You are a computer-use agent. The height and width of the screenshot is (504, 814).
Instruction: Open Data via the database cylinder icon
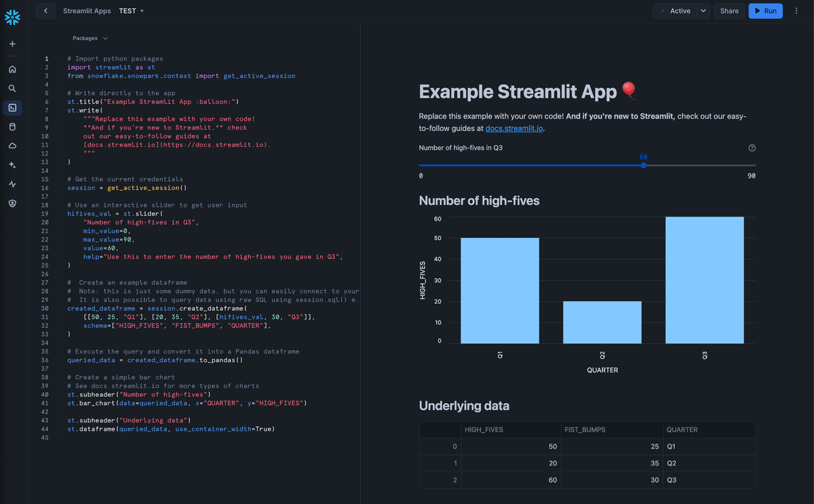12,127
